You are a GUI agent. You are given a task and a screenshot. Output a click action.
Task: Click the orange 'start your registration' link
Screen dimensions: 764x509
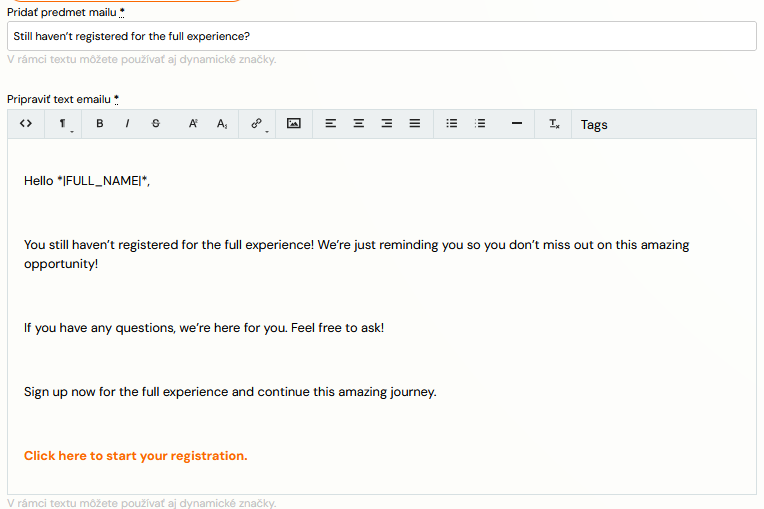[x=135, y=456]
